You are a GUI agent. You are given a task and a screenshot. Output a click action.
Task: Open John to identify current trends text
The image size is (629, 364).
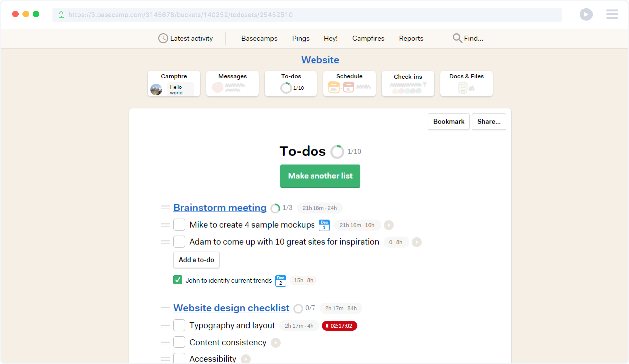click(x=229, y=280)
